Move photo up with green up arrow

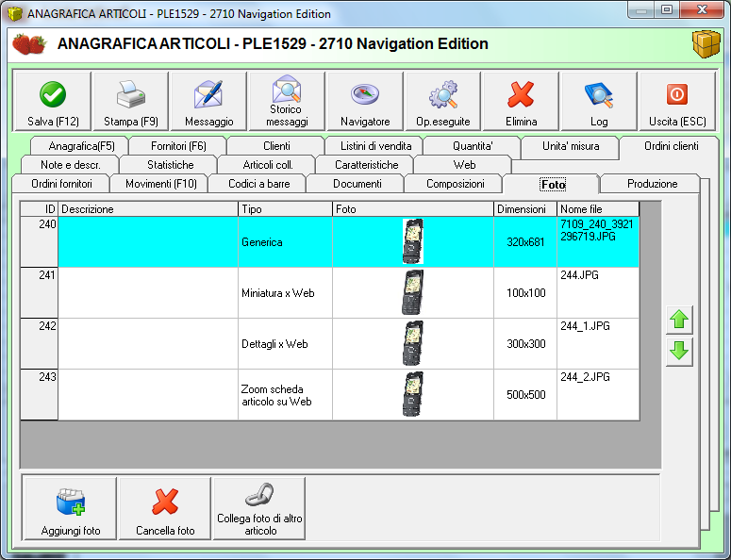679,320
